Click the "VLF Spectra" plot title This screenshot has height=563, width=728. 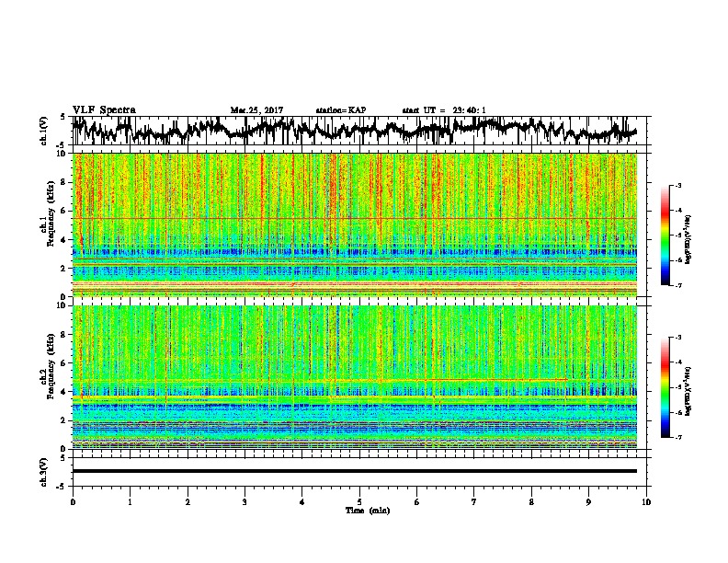point(104,110)
